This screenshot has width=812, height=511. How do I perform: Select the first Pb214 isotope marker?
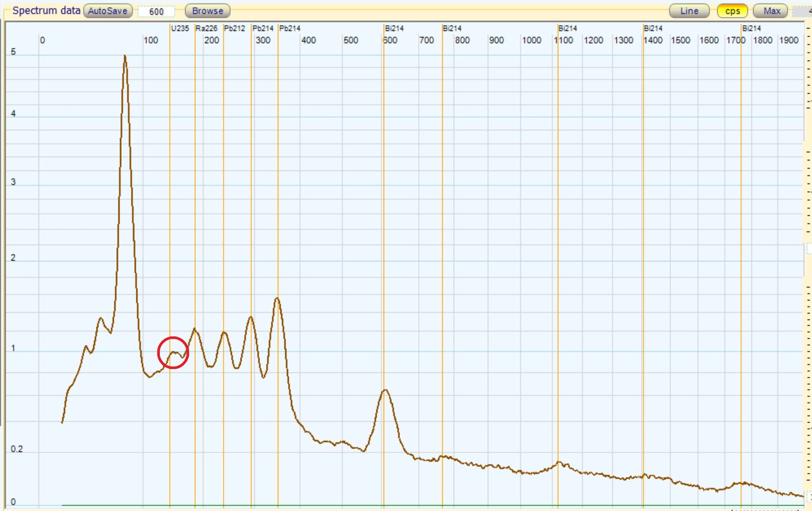click(x=263, y=28)
